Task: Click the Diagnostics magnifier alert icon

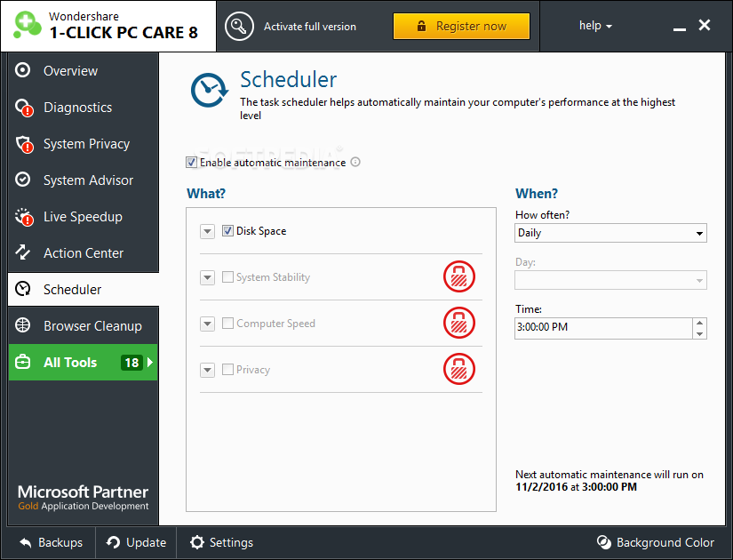Action: (x=24, y=108)
